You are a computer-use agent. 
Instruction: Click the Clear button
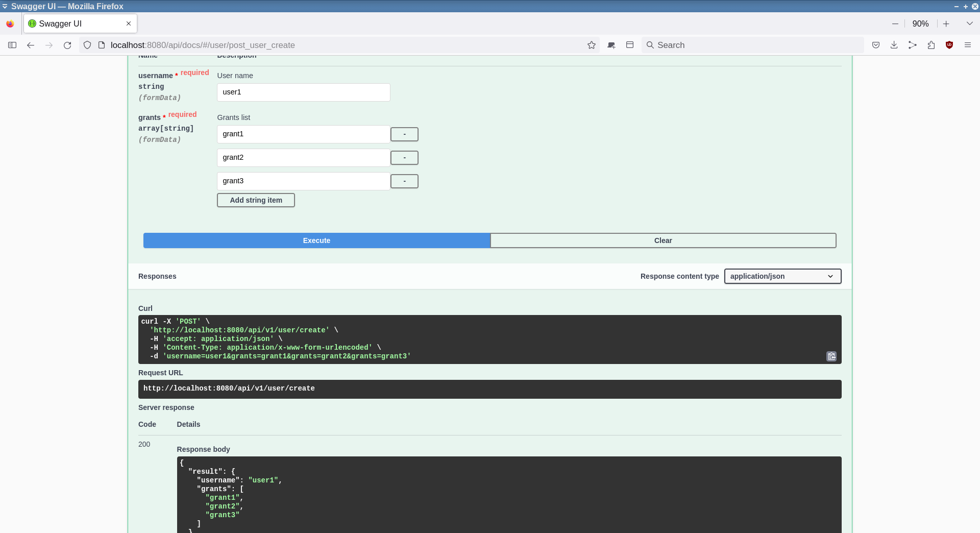pos(663,240)
